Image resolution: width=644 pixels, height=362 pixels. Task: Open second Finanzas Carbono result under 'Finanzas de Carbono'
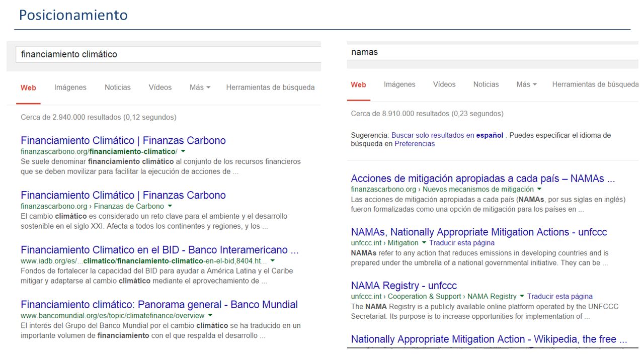[123, 195]
